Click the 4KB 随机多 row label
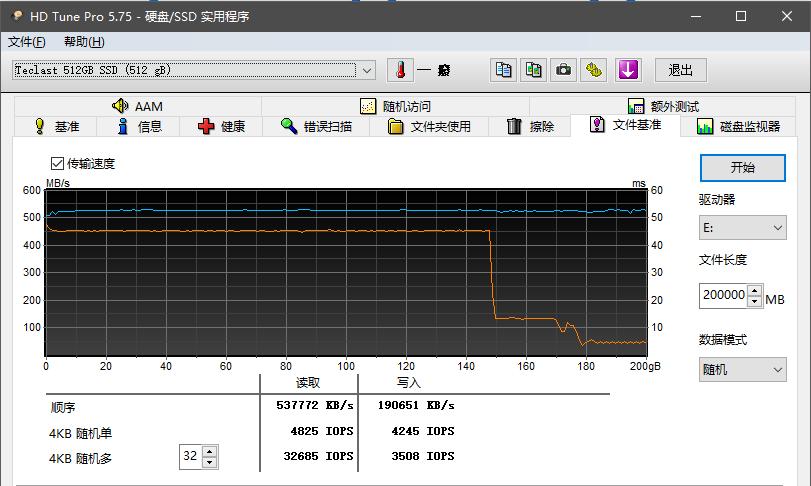The height and width of the screenshot is (486, 811). coord(80,458)
